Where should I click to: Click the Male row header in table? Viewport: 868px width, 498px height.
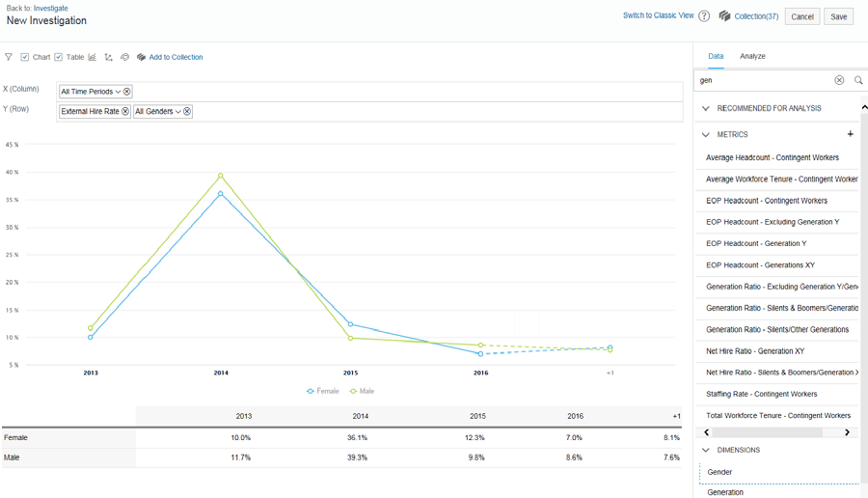click(x=68, y=457)
